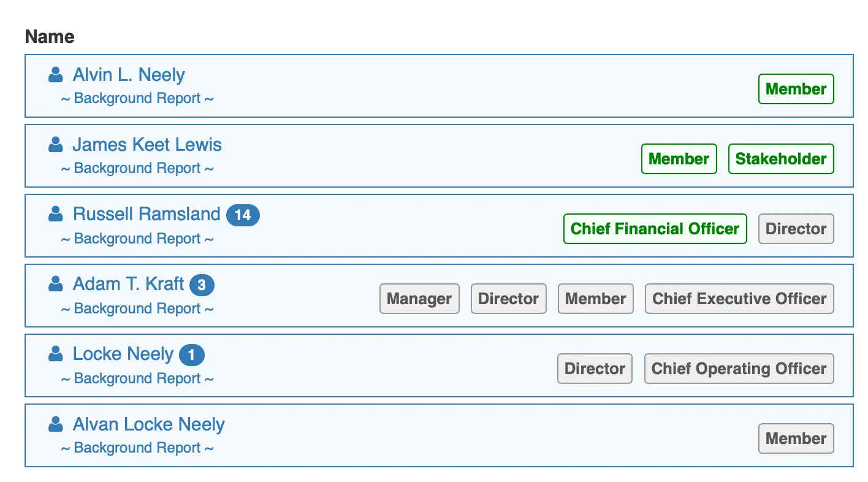View Background Report for James Keet Lewis
868x482 pixels.
(137, 168)
